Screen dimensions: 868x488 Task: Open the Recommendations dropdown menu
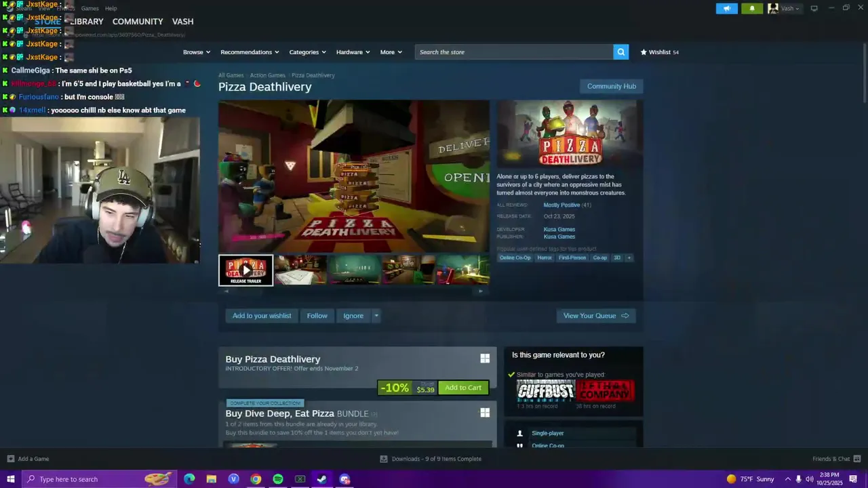250,52
